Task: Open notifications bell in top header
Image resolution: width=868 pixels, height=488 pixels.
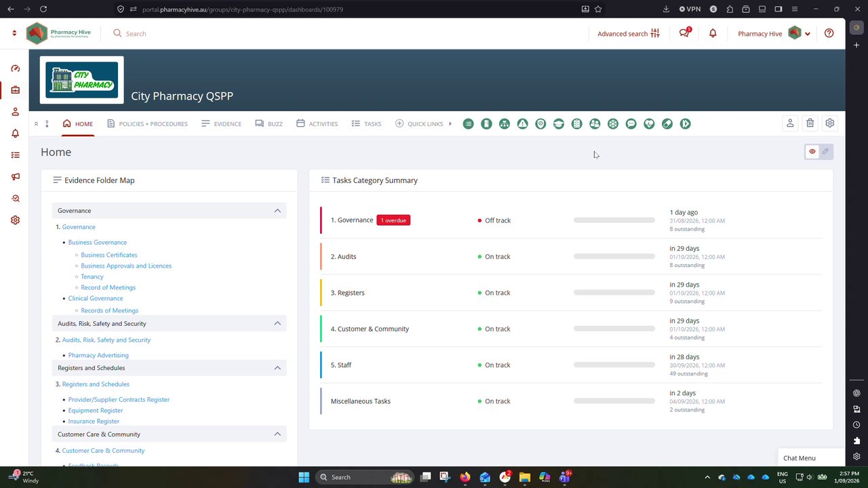Action: [x=713, y=33]
